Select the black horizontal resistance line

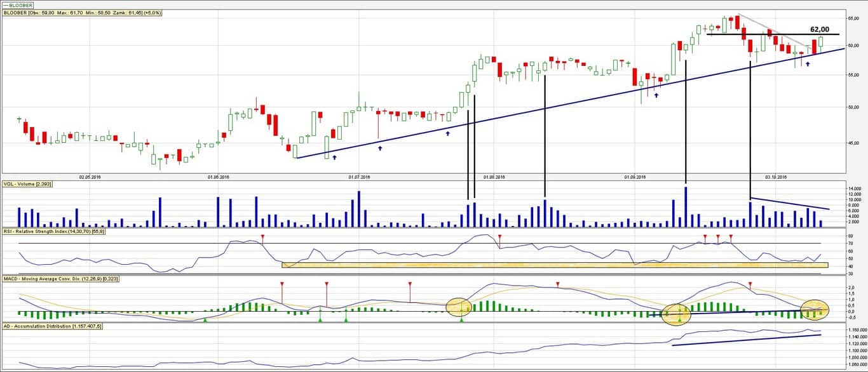(x=763, y=34)
